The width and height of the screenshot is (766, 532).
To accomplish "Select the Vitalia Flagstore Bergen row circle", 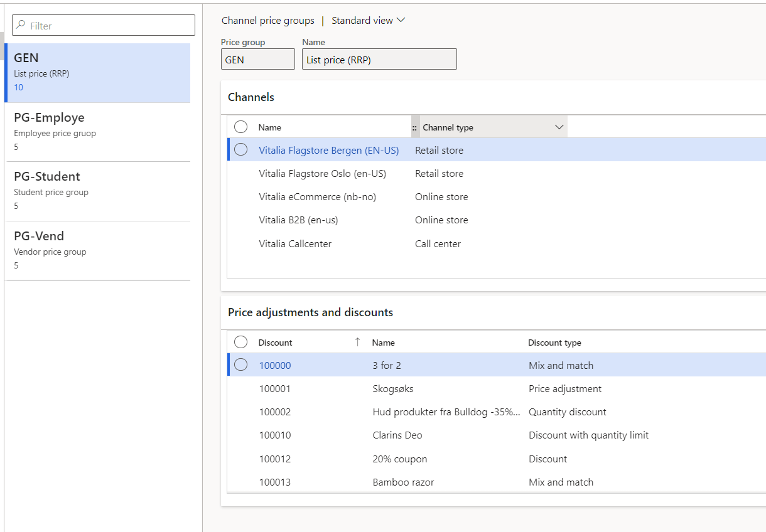I will [x=240, y=150].
